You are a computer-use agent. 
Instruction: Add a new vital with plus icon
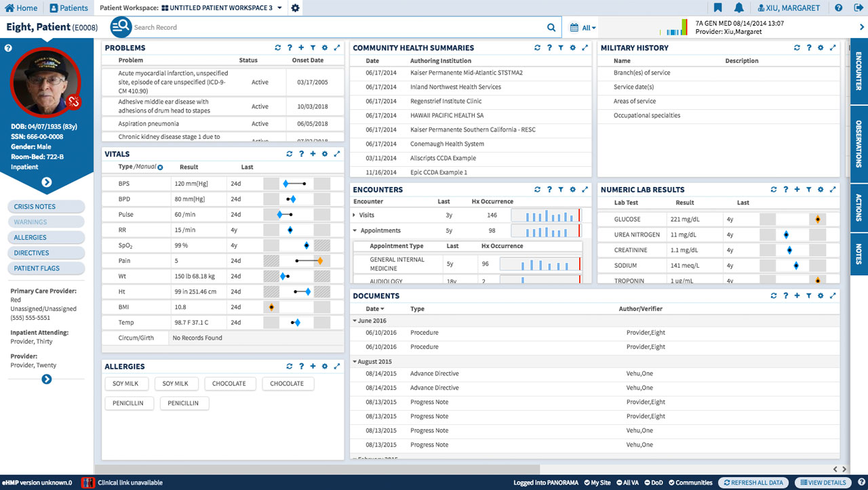point(313,154)
